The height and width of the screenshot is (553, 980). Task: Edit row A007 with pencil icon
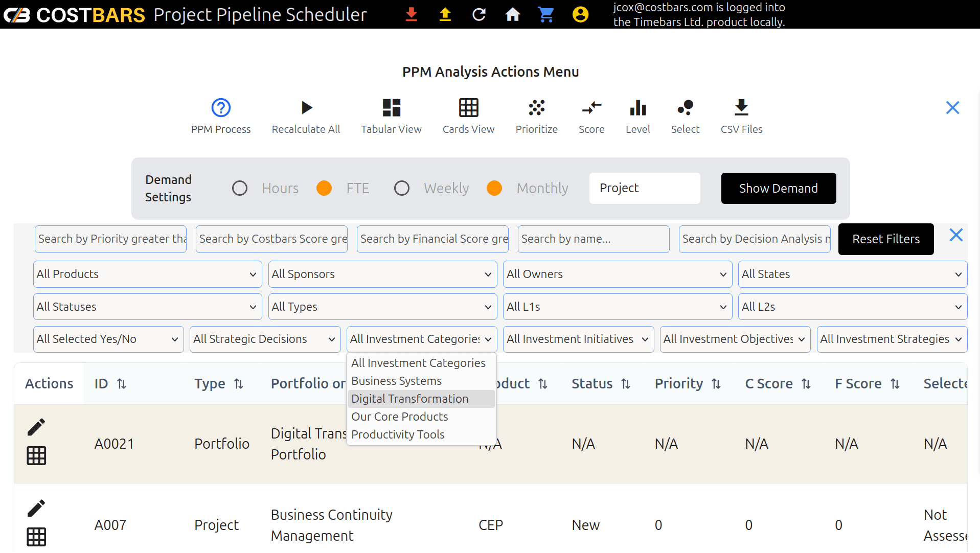click(x=36, y=508)
